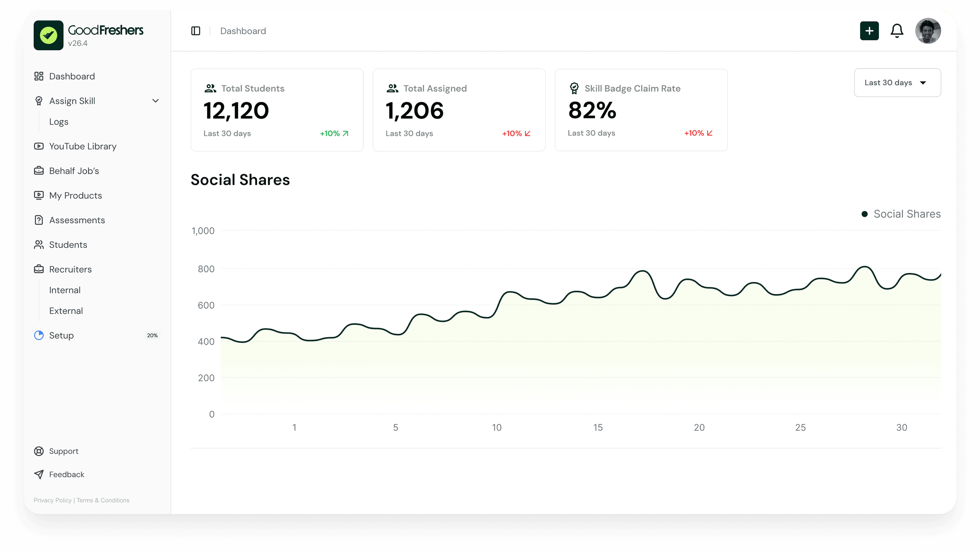Open the Privacy Policy link
The width and height of the screenshot is (980, 551).
pyautogui.click(x=52, y=500)
